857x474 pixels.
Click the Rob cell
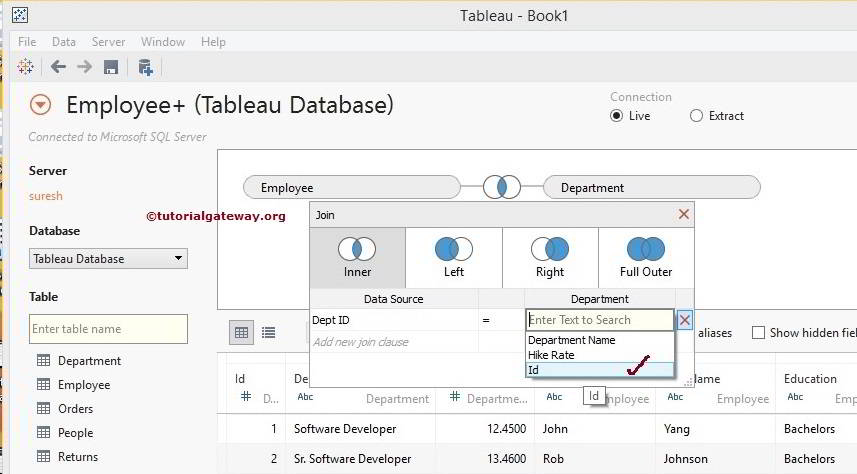[x=553, y=459]
